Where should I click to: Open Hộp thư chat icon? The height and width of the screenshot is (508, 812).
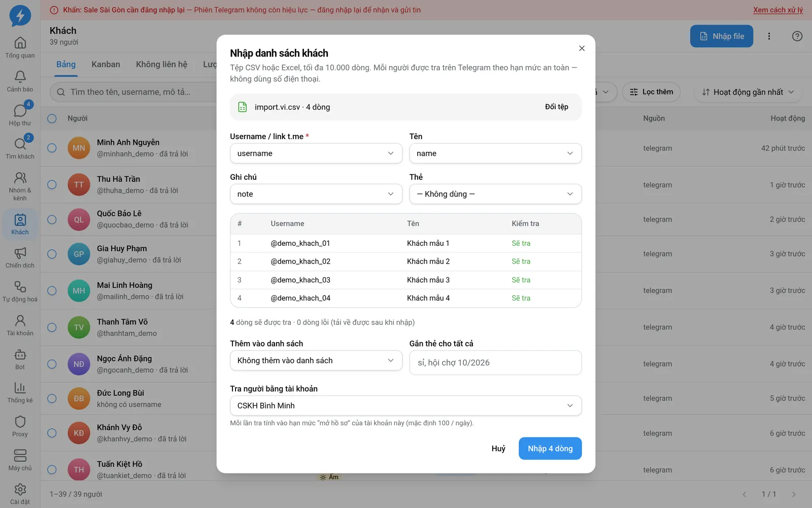(x=20, y=110)
